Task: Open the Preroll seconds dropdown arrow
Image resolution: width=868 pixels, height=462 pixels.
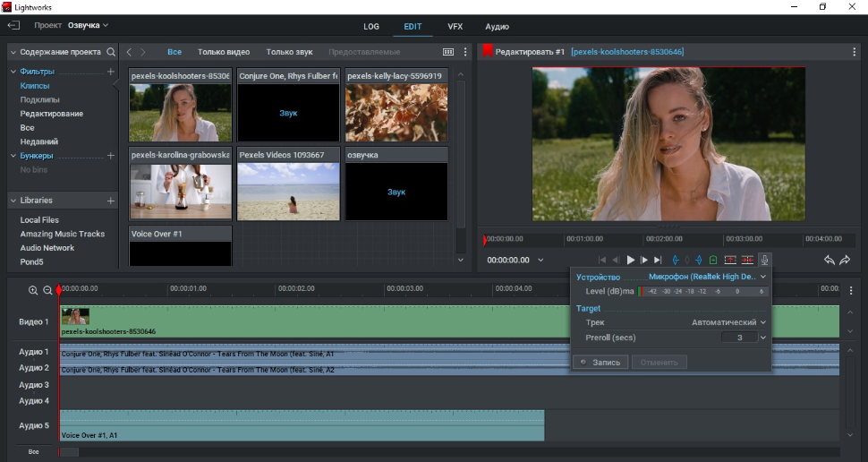Action: [762, 338]
